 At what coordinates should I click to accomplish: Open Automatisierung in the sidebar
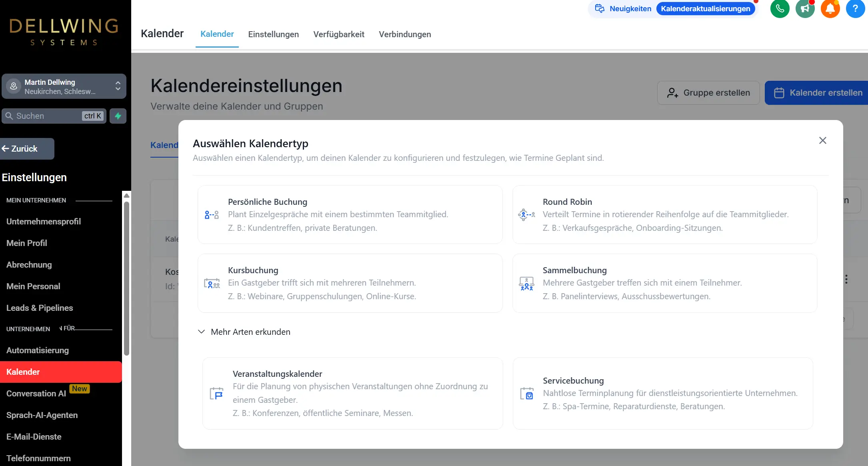pyautogui.click(x=38, y=350)
